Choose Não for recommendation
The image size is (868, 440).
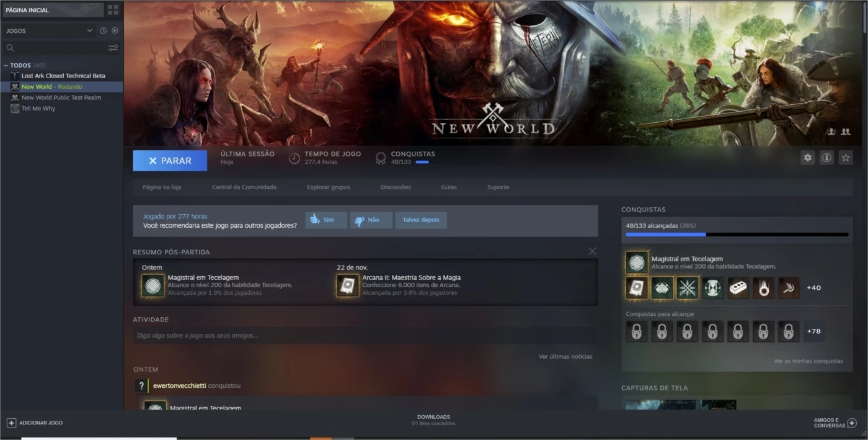click(371, 220)
